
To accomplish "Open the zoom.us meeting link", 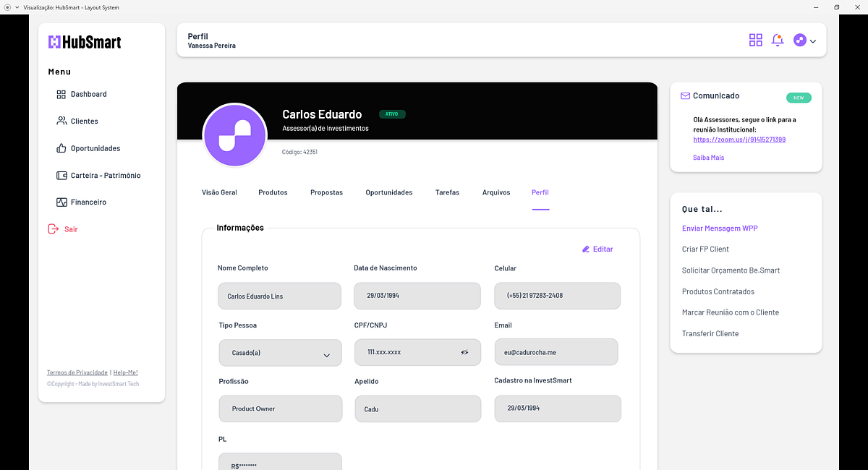I will coord(739,140).
